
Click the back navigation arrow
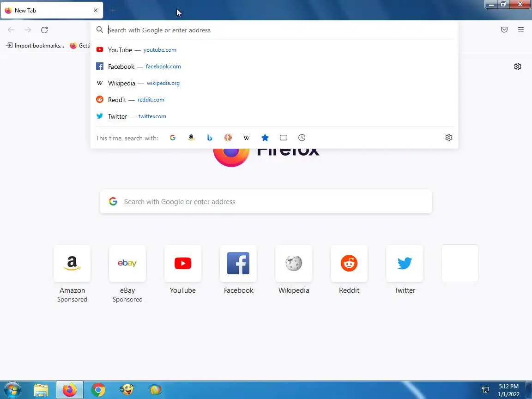pos(11,30)
